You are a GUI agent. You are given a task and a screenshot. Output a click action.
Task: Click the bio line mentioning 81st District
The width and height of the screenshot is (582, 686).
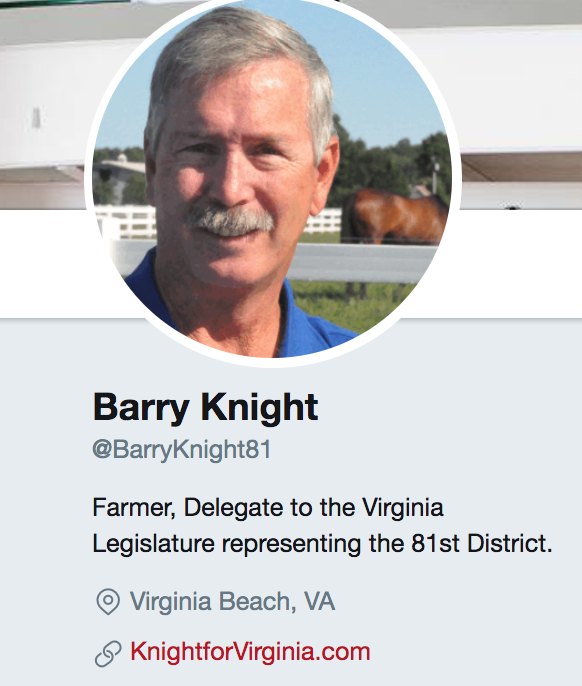coord(323,544)
